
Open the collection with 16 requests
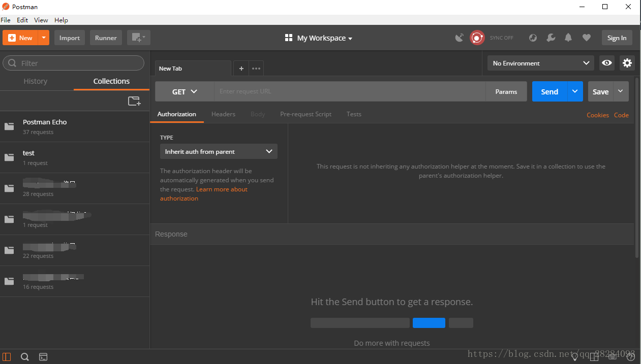[x=75, y=281]
